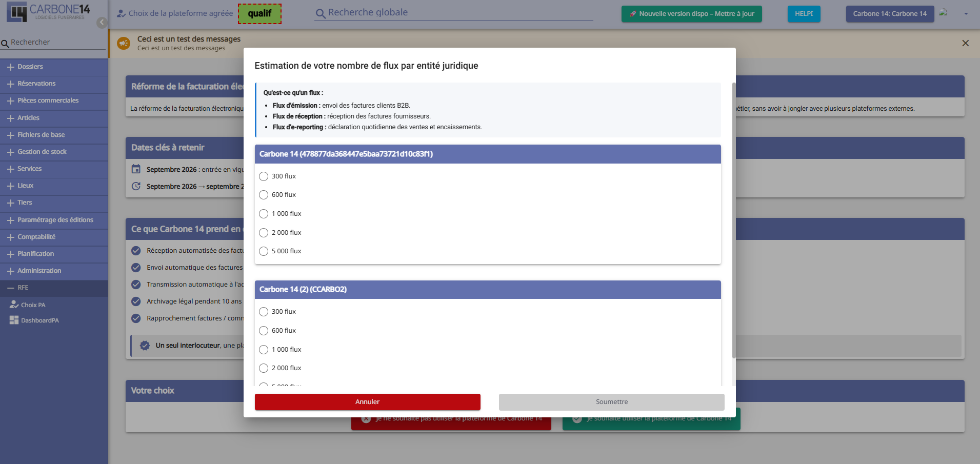Select 600 flux for Carbone 14 (2)

click(264, 331)
